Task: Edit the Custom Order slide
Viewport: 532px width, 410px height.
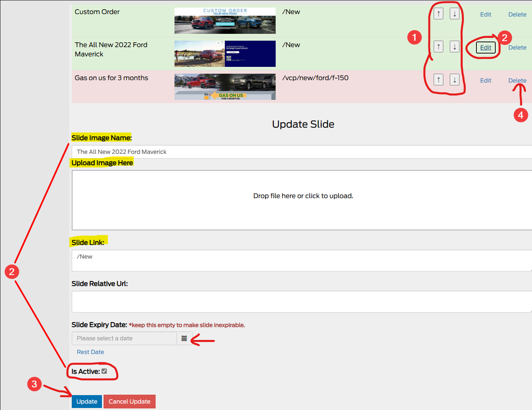Action: pos(486,14)
